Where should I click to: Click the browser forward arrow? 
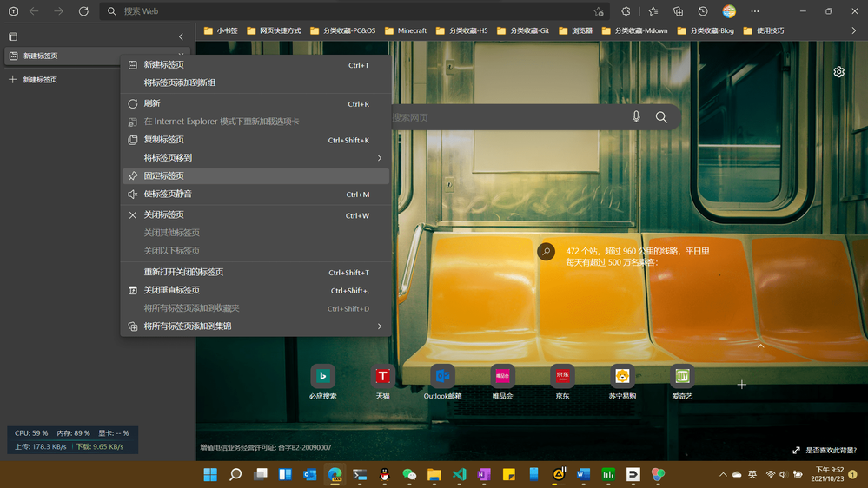pos(59,11)
